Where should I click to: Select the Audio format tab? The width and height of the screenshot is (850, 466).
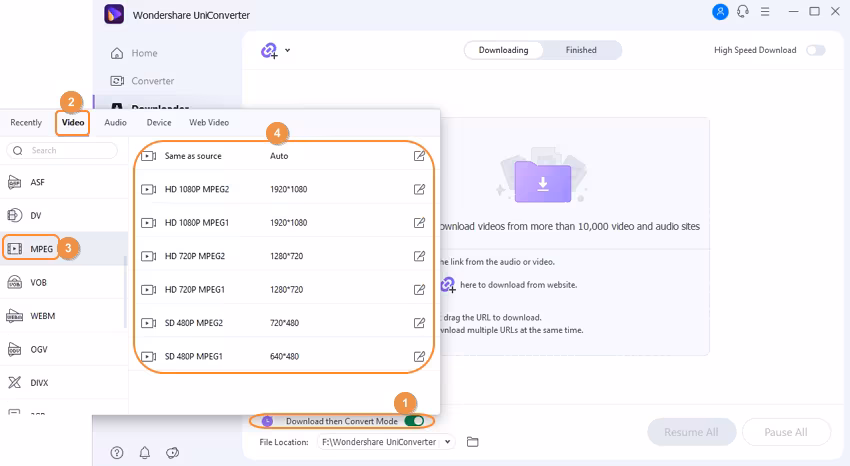pyautogui.click(x=115, y=122)
